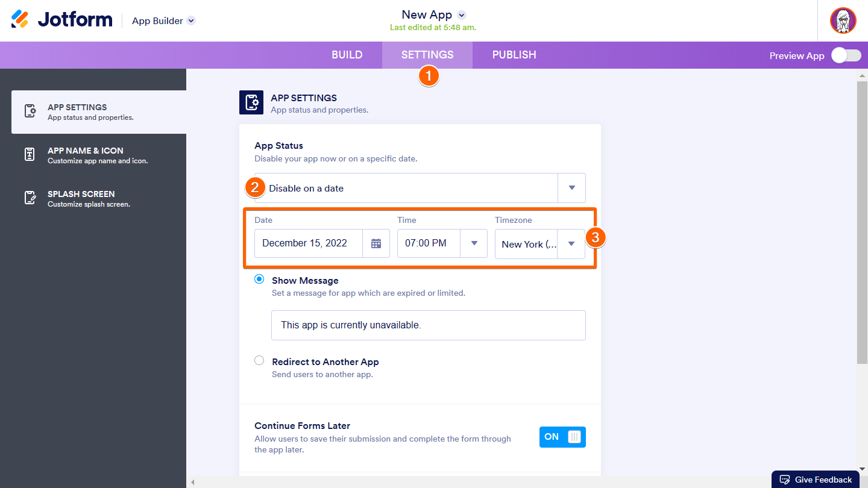Screen dimensions: 868x488
Task: Click the App Settings header icon
Action: 251,102
